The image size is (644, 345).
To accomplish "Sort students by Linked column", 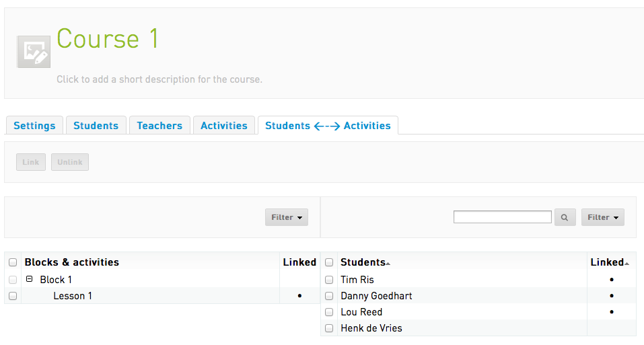I will coord(607,262).
